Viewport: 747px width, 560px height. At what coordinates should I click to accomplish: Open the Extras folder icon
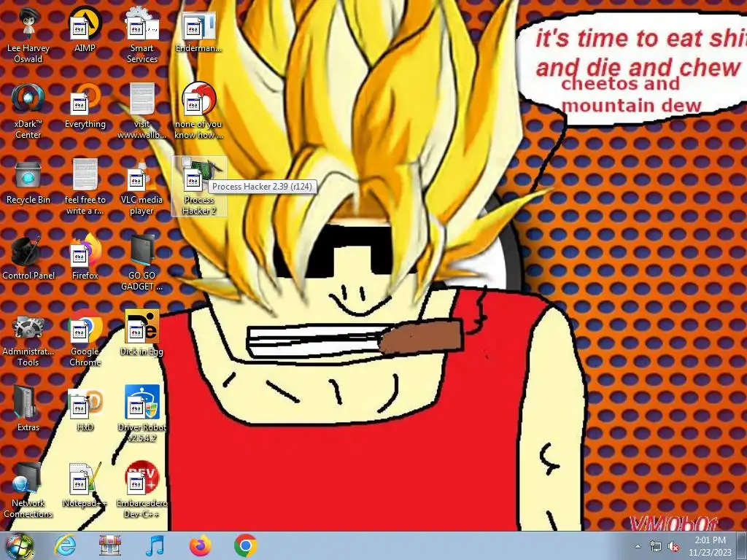(x=28, y=408)
